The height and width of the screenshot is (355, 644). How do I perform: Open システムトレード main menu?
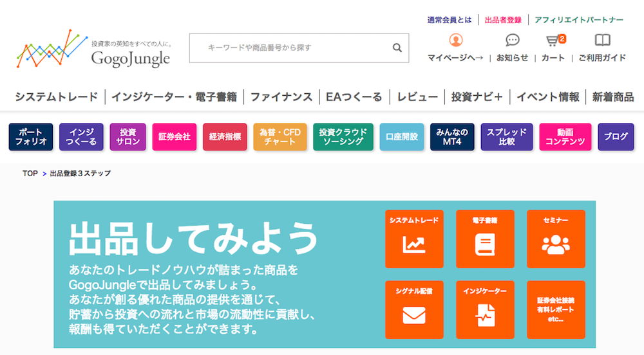(57, 97)
